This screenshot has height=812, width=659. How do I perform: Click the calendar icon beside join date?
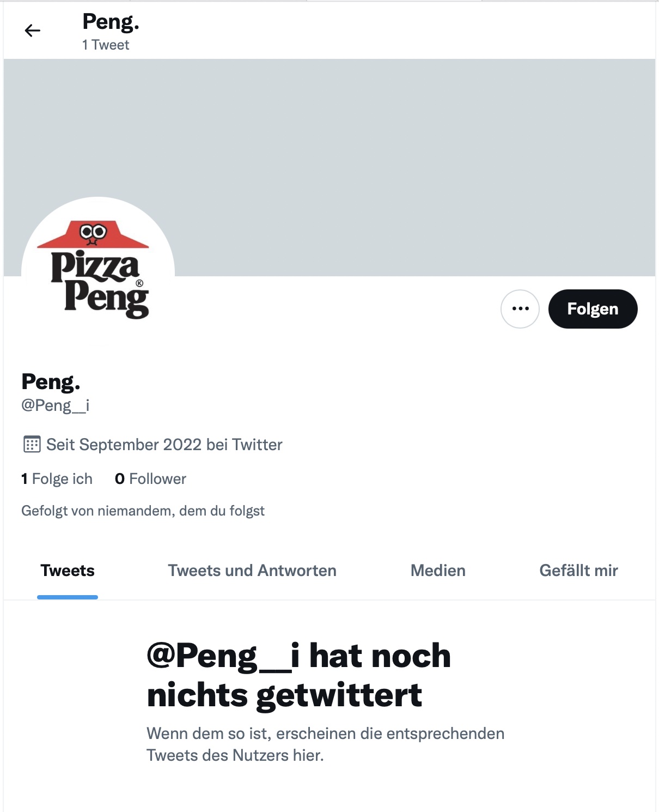coord(32,445)
